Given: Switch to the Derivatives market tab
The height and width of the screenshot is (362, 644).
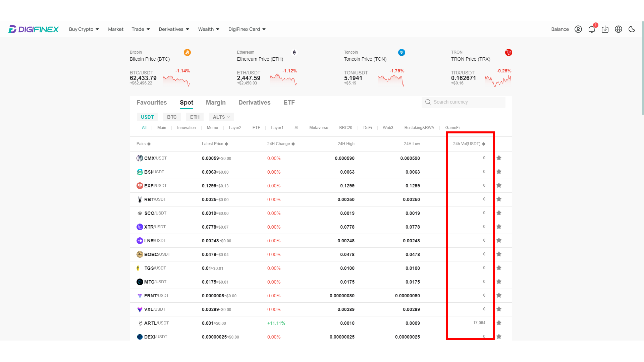Looking at the screenshot, I should (x=254, y=103).
